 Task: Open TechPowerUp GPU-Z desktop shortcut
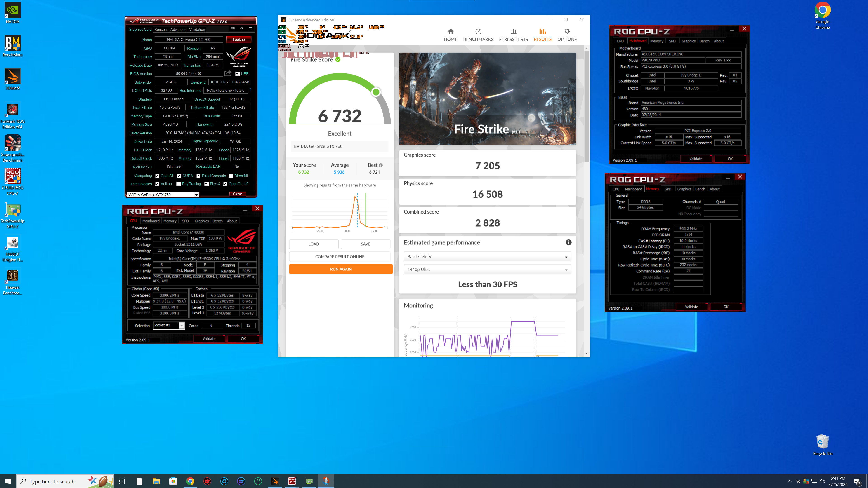(12, 216)
